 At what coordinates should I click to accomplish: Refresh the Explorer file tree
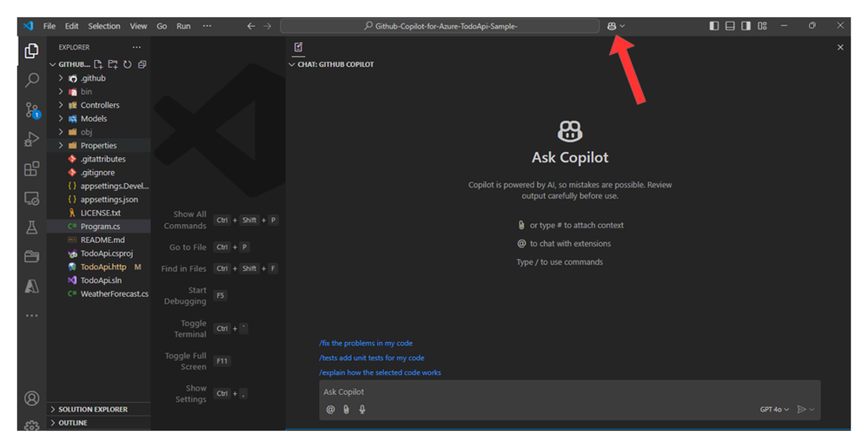pyautogui.click(x=128, y=64)
